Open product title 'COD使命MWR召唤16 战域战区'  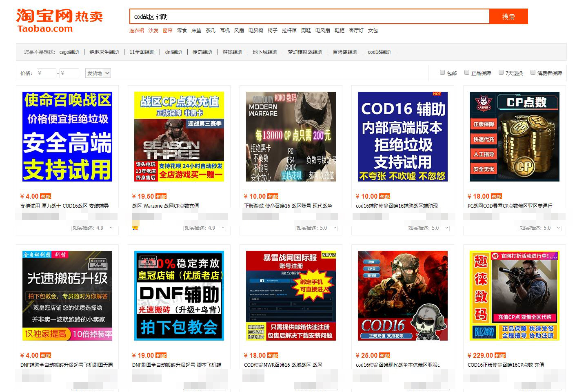click(x=283, y=365)
